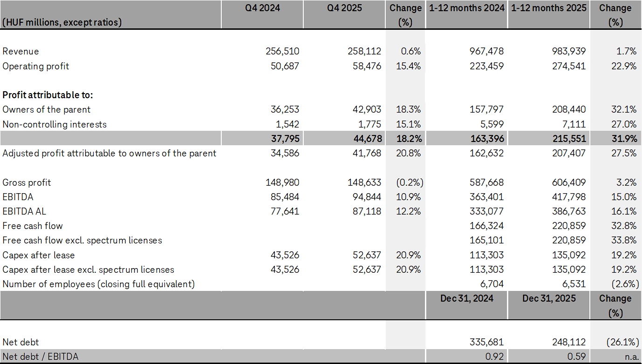Select the Non-controlling interests label

coord(53,124)
